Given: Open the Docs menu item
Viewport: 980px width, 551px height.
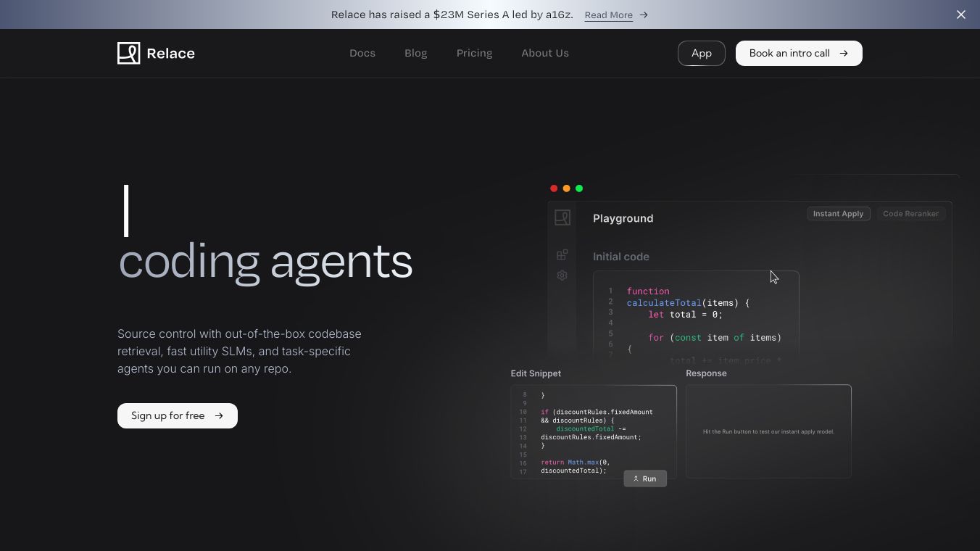Looking at the screenshot, I should tap(362, 53).
